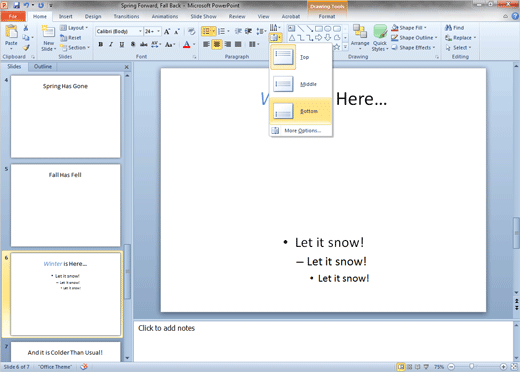The width and height of the screenshot is (520, 372).
Task: Click Select in Editing group
Action: [x=459, y=48]
